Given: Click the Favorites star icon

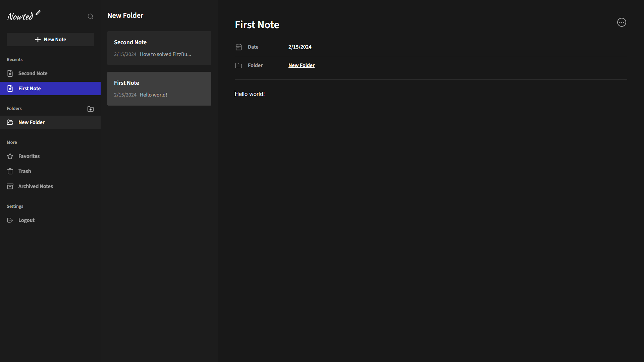Looking at the screenshot, I should click(10, 156).
